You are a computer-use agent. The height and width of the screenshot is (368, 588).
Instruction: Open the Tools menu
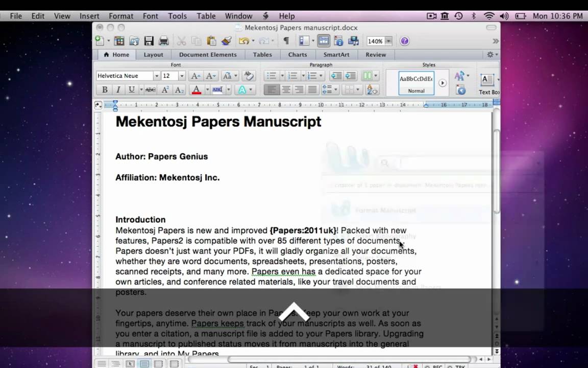click(x=177, y=16)
